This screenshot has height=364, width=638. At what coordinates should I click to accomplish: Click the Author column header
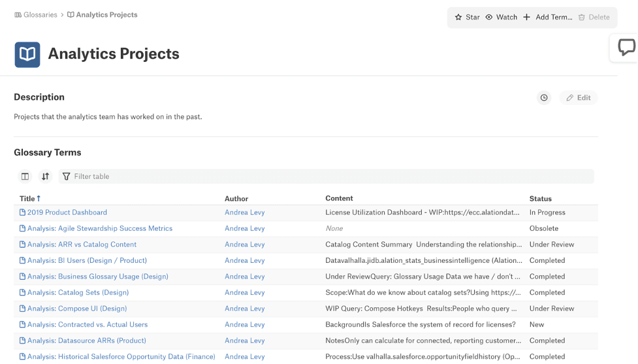[236, 198]
